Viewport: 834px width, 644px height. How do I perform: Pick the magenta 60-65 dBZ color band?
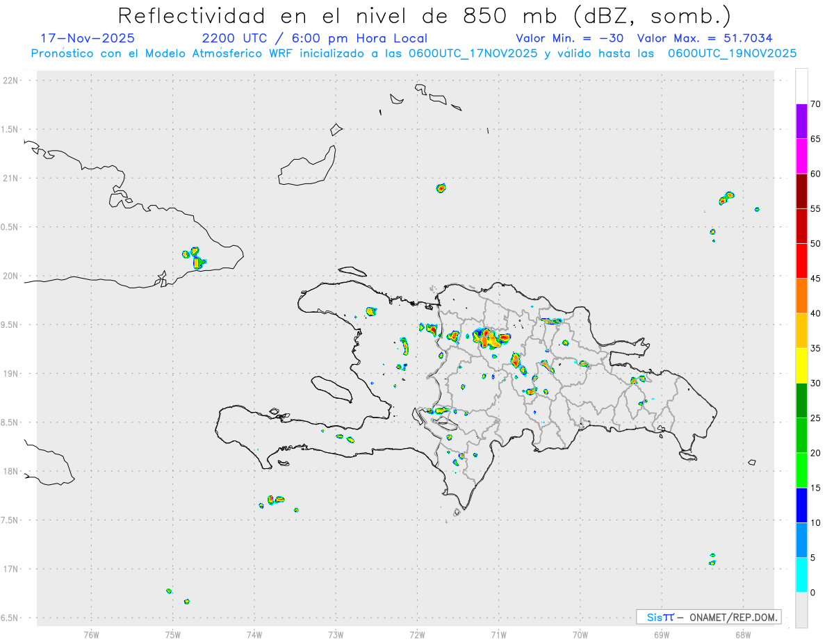[801, 156]
